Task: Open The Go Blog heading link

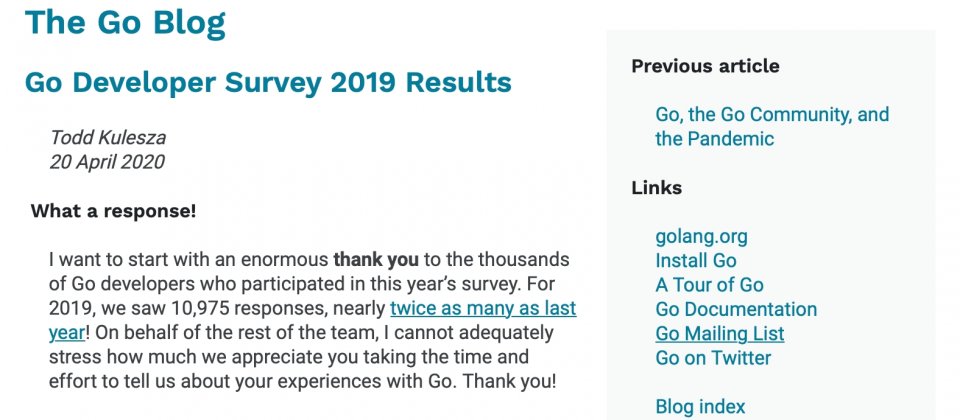Action: tap(125, 22)
